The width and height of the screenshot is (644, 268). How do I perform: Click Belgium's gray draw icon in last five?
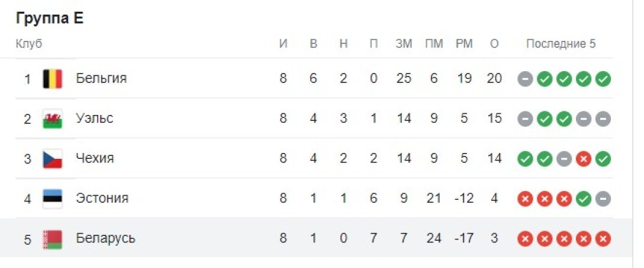click(x=525, y=79)
